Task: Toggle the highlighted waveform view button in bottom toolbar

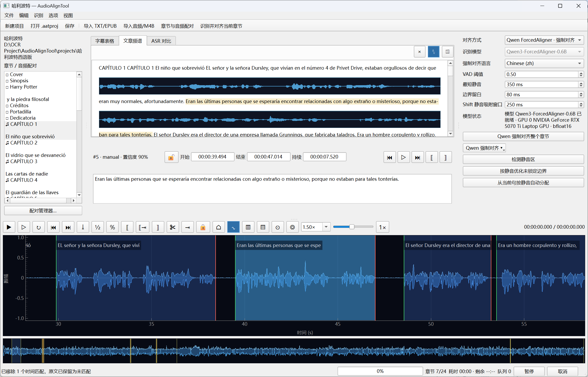Action: 233,227
